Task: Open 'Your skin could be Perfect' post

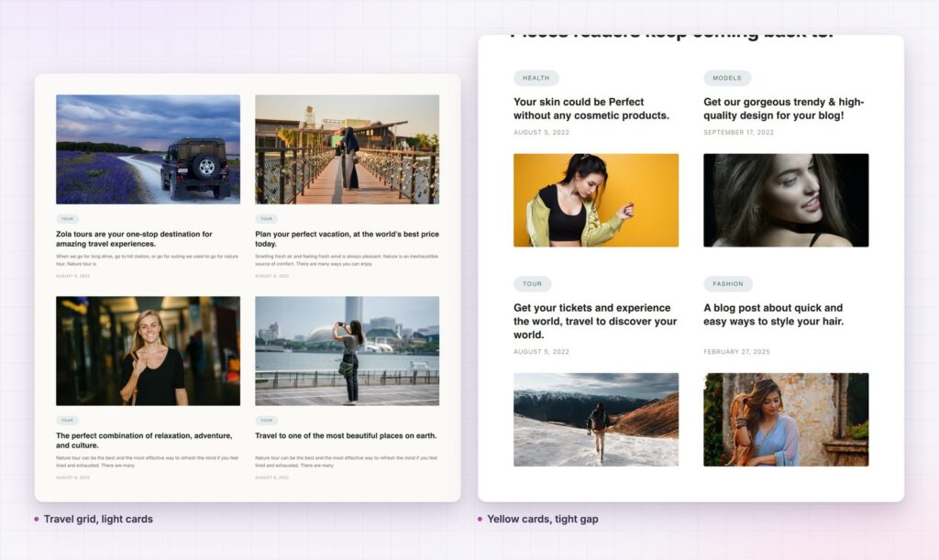Action: [591, 108]
